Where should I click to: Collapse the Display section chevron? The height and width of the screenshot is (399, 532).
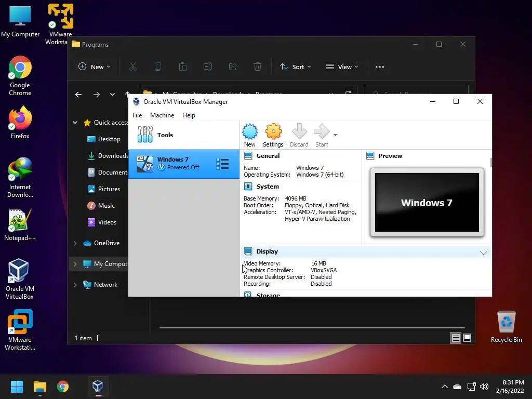(484, 252)
